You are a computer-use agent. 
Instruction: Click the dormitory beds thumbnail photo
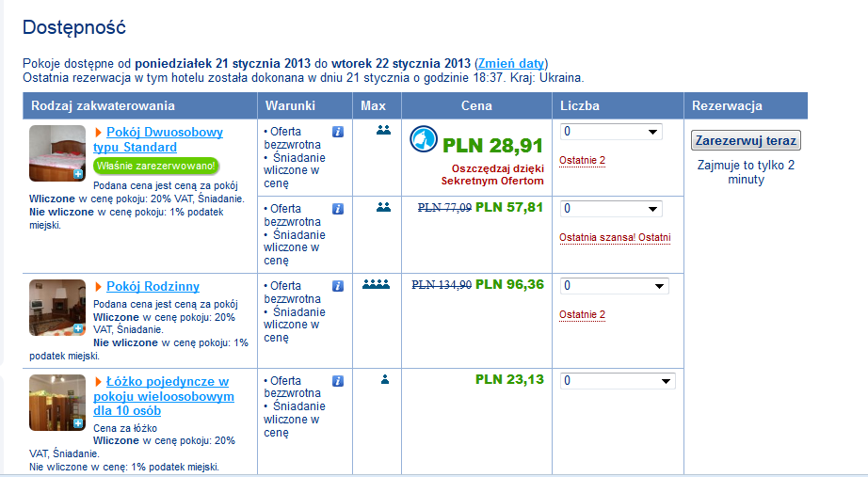pyautogui.click(x=57, y=403)
